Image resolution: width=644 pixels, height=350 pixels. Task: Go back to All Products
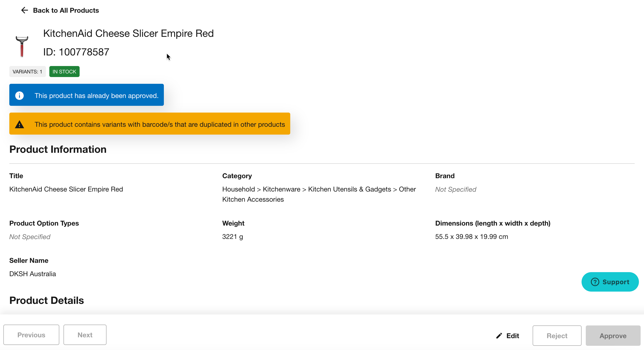click(66, 10)
